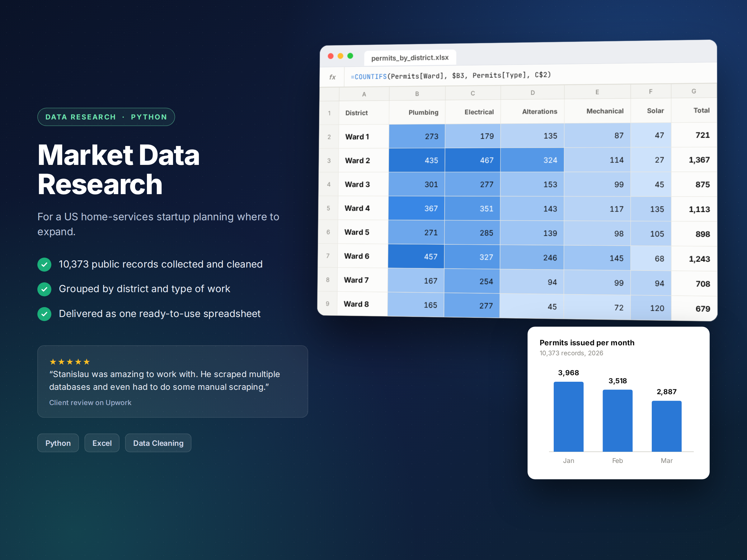Click the yellow minimize dot
Screen dimensions: 747x560
point(341,56)
